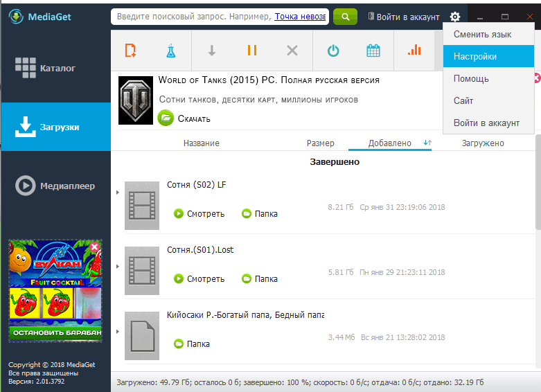Click the add torrent file icon
The width and height of the screenshot is (541, 392).
click(130, 51)
